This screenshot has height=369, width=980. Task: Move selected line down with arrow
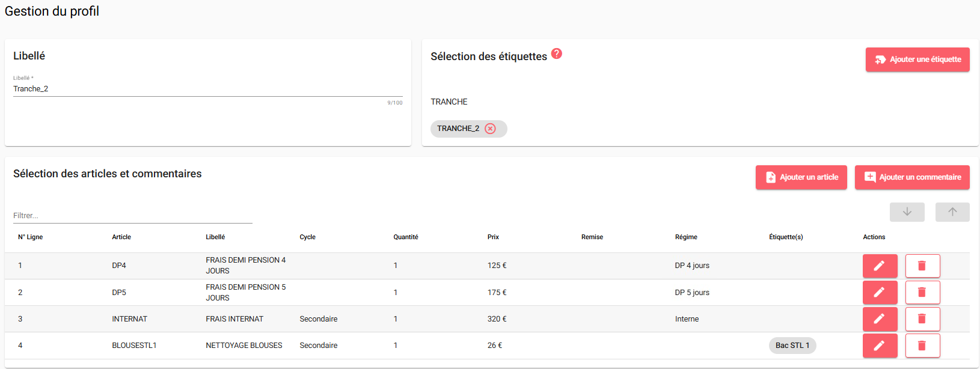pos(907,212)
